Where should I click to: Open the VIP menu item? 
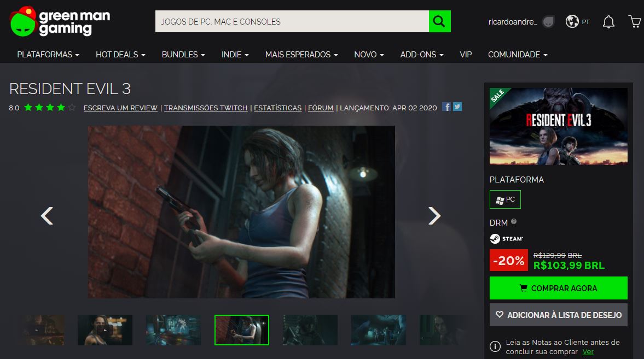tap(466, 55)
